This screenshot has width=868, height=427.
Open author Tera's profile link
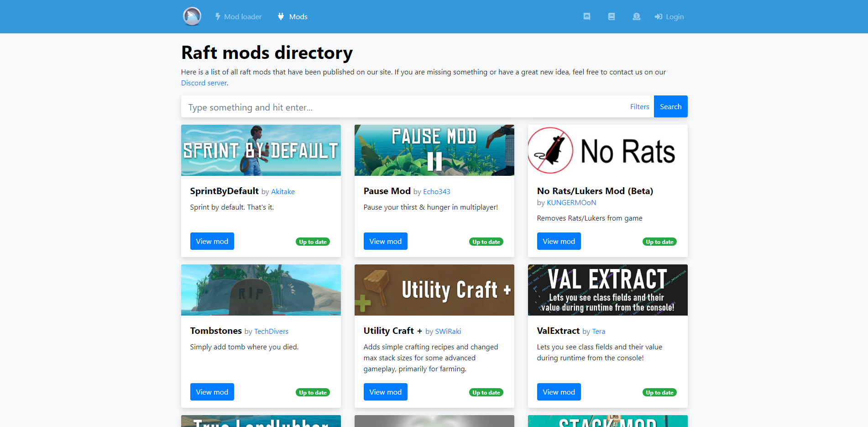[x=598, y=332]
